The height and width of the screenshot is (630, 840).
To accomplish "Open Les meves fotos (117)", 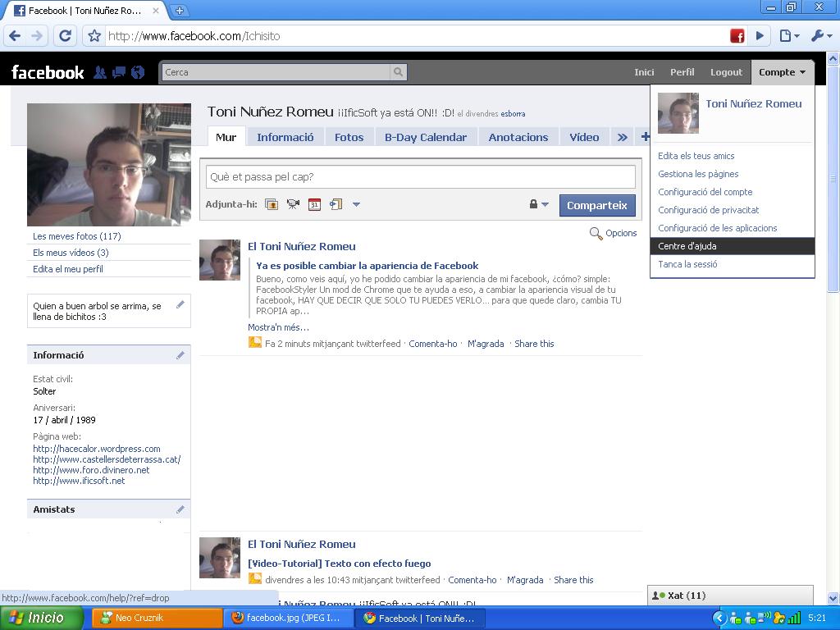I will pos(76,236).
